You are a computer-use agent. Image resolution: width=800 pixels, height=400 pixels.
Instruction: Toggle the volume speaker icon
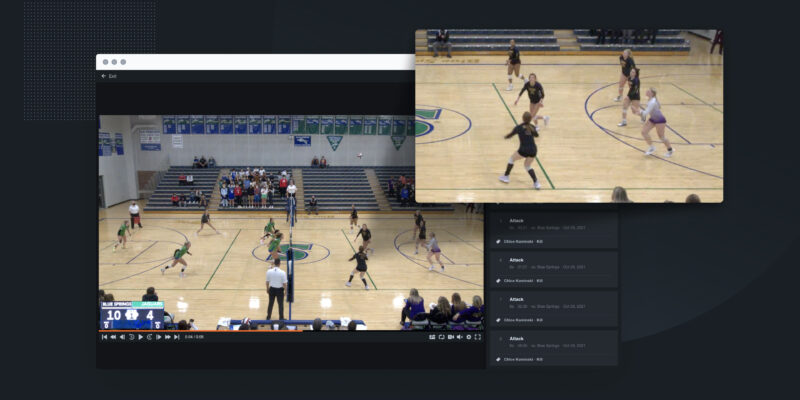click(x=459, y=337)
